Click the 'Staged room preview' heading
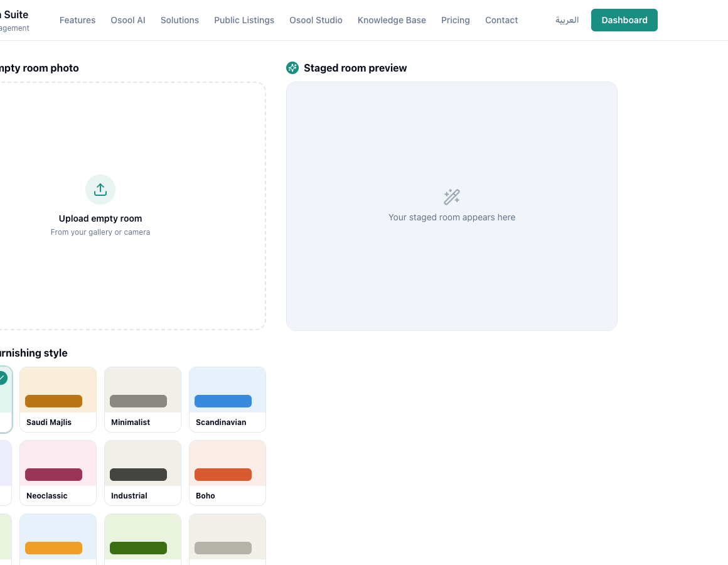This screenshot has width=728, height=565. [355, 68]
